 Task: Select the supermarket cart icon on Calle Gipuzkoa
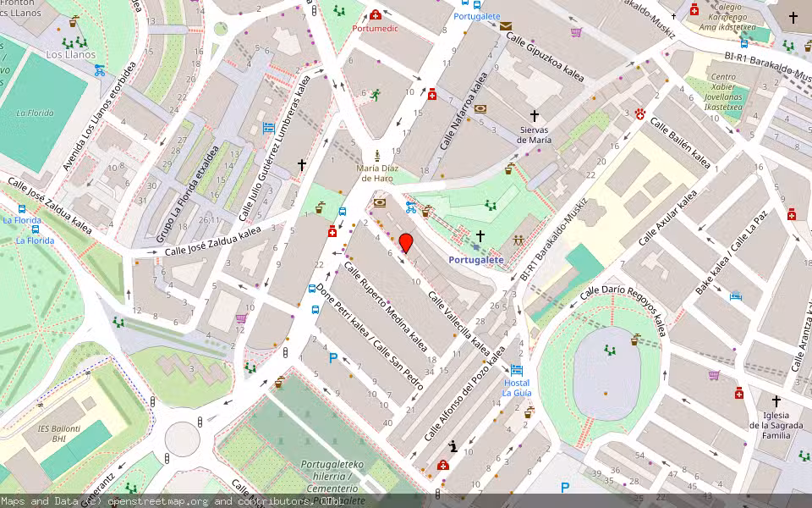[x=575, y=32]
